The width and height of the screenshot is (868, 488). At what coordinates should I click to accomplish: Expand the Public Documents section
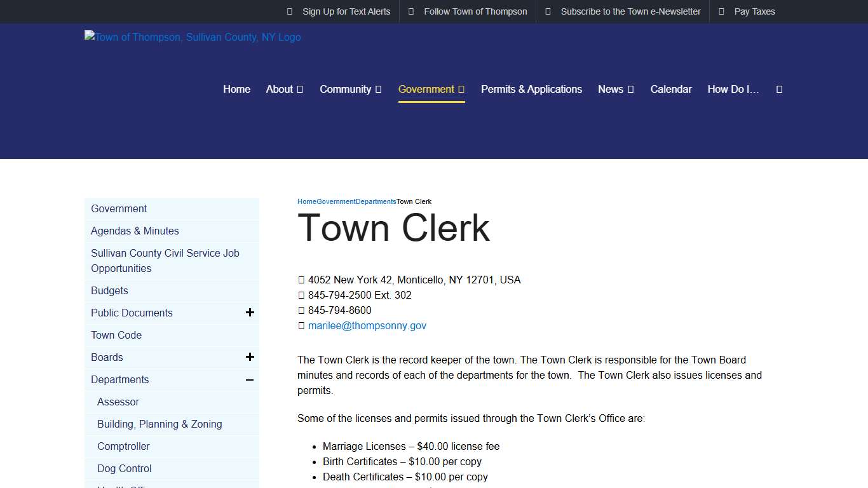point(250,312)
